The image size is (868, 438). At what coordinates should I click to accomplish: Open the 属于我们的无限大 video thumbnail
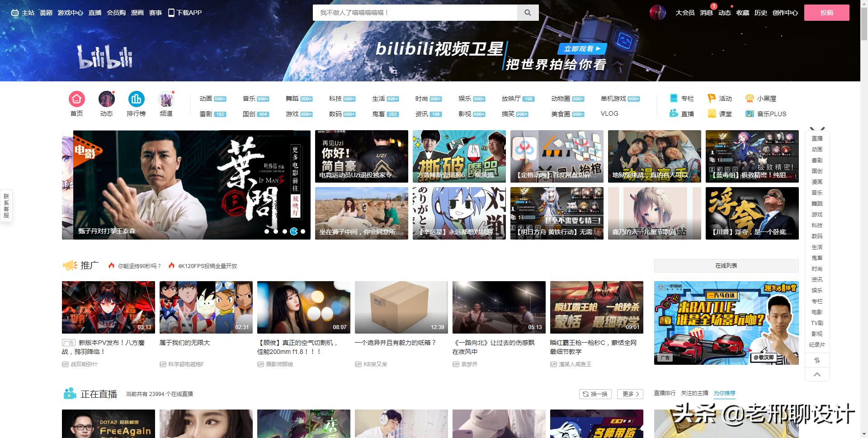pyautogui.click(x=206, y=307)
